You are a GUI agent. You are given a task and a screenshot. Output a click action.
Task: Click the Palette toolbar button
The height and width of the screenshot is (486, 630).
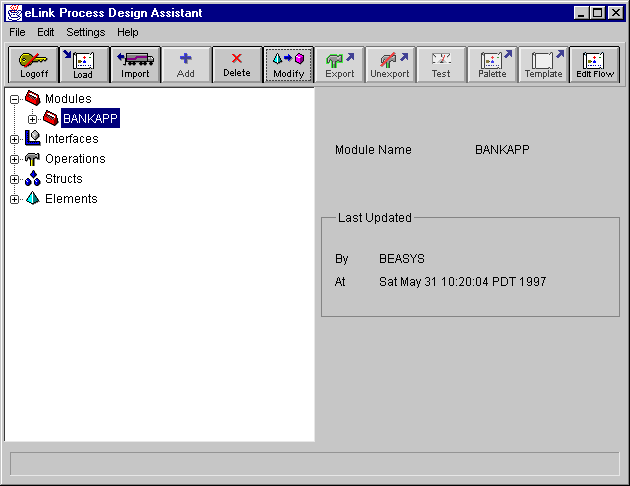pos(493,65)
